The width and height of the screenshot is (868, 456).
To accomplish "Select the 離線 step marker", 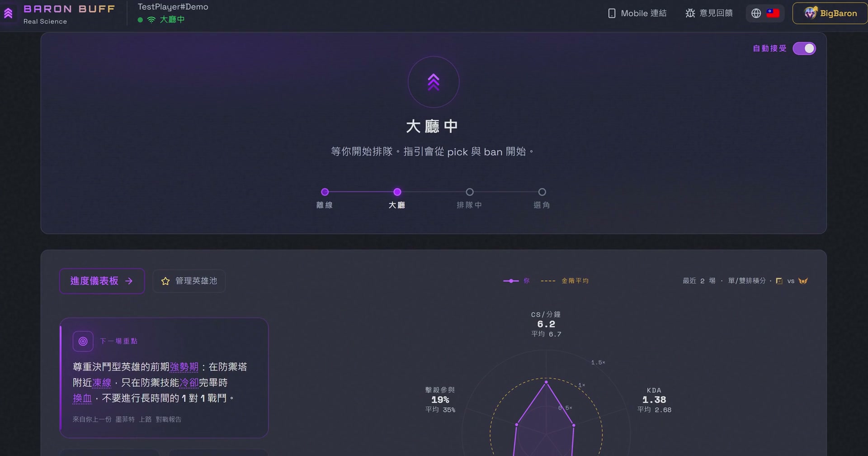I will pos(325,192).
